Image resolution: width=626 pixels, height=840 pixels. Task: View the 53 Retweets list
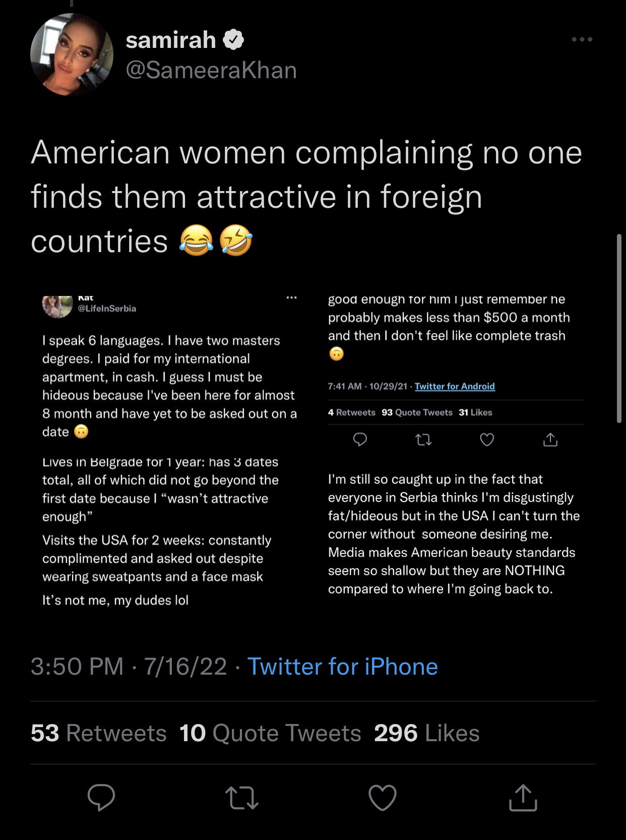tap(99, 733)
